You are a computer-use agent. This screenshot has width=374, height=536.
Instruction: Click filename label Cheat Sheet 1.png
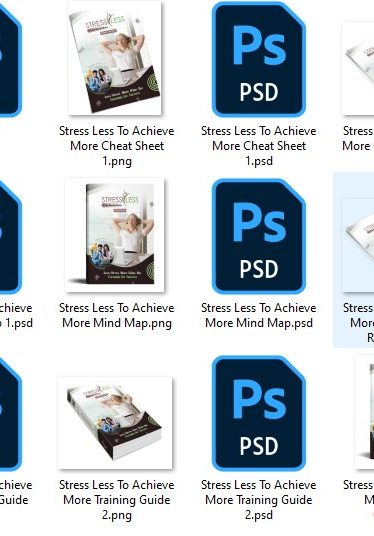click(x=117, y=146)
